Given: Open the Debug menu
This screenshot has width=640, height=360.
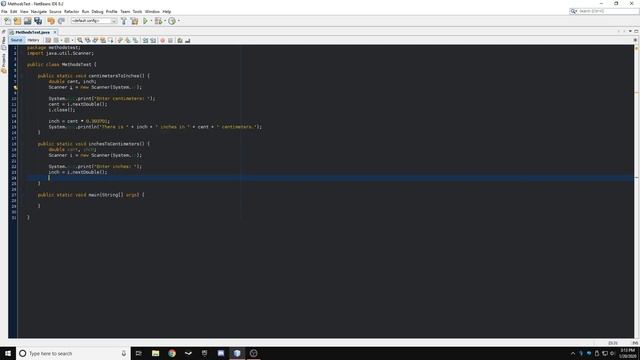Looking at the screenshot, I should (97, 11).
